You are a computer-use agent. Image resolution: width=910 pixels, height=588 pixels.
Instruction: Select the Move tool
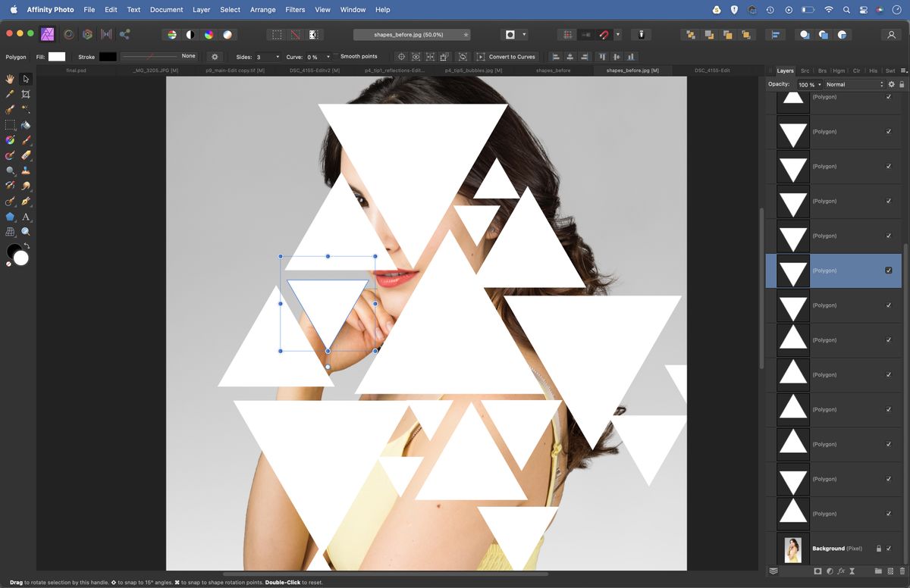[x=25, y=79]
